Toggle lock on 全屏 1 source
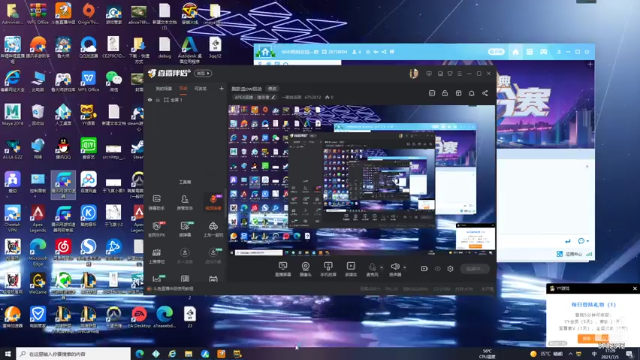Image resolution: width=640 pixels, height=360 pixels. tap(158, 100)
